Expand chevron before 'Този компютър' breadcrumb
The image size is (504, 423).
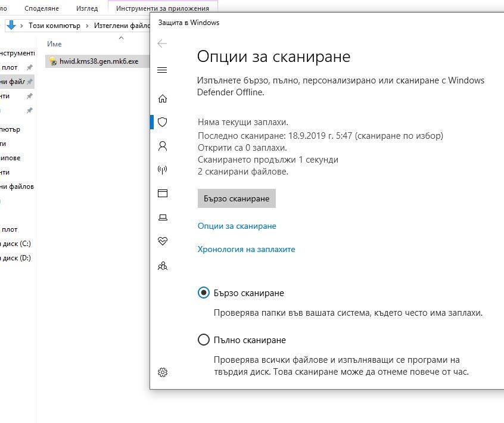coord(21,26)
